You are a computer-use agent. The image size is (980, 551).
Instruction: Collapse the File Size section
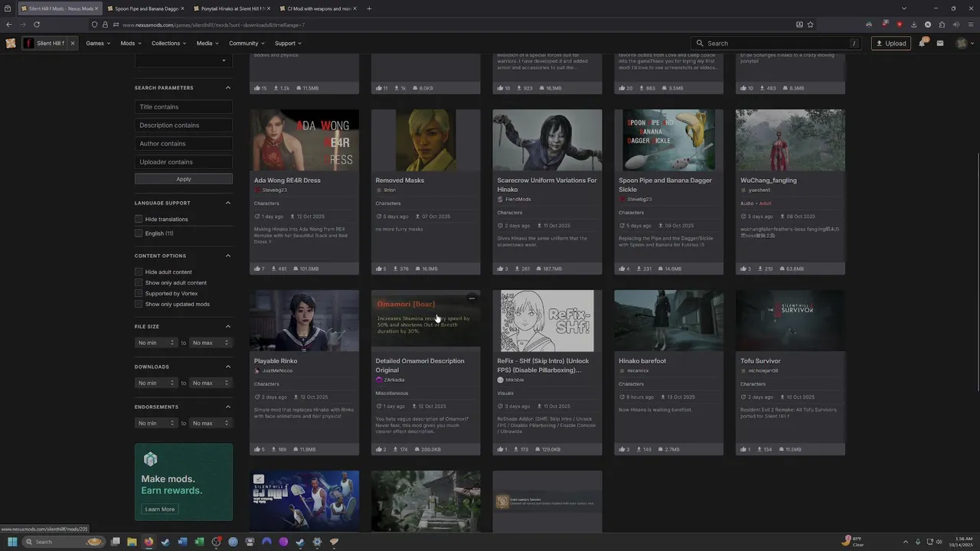[227, 327]
